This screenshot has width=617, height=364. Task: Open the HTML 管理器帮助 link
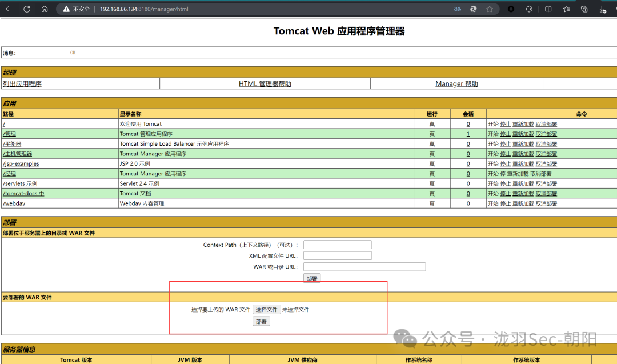point(265,84)
